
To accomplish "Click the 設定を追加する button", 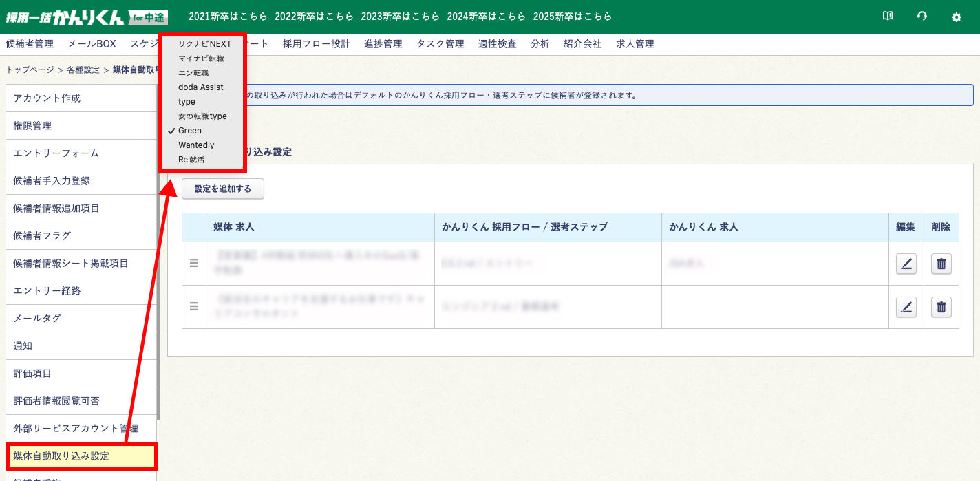I will (222, 189).
